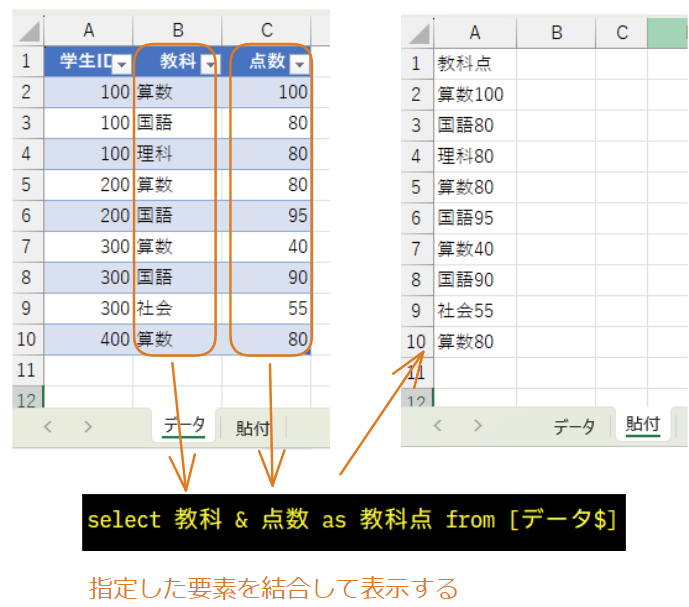Select score cell 40 in left sheet

click(267, 247)
